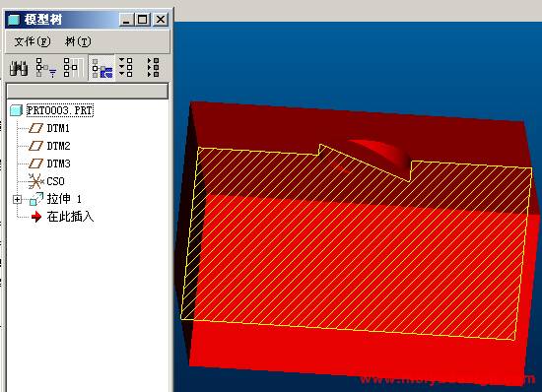This screenshot has width=542, height=392.
Task: Click the empty search field above tree
Action: click(x=88, y=92)
